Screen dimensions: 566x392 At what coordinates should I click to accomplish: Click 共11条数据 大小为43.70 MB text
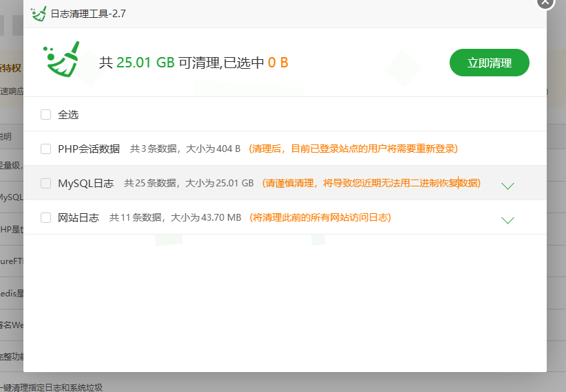click(x=176, y=217)
